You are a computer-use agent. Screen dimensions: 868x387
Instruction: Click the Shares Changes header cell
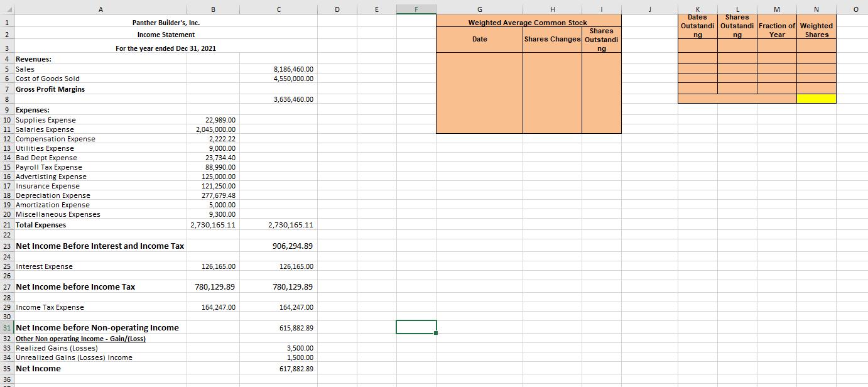[552, 39]
